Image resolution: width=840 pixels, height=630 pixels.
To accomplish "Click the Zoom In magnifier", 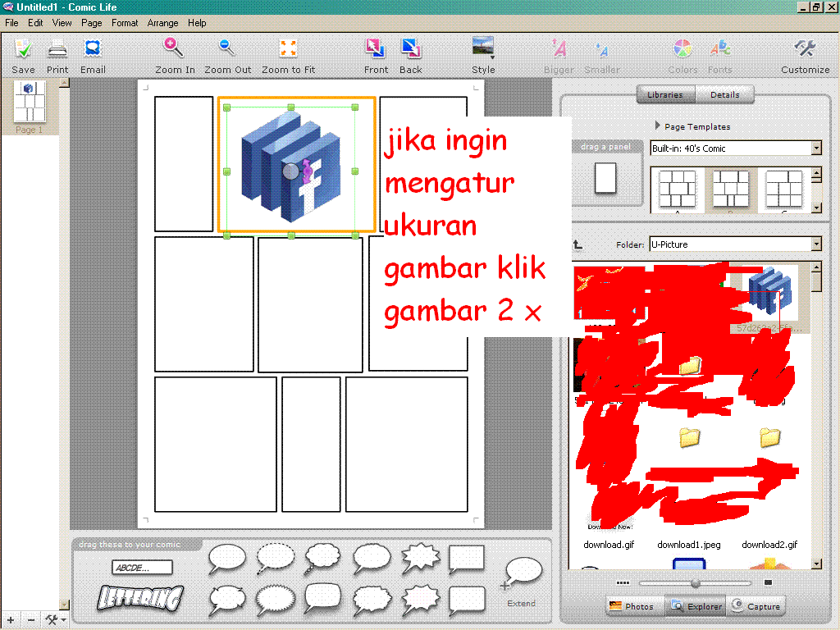I will coord(174,48).
